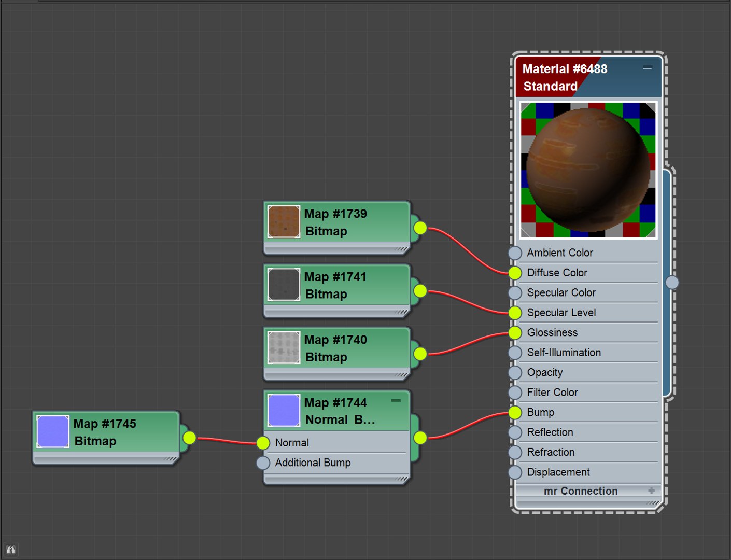731x560 pixels.
Task: Select the Map #1744 blue thumbnail
Action: (x=284, y=411)
